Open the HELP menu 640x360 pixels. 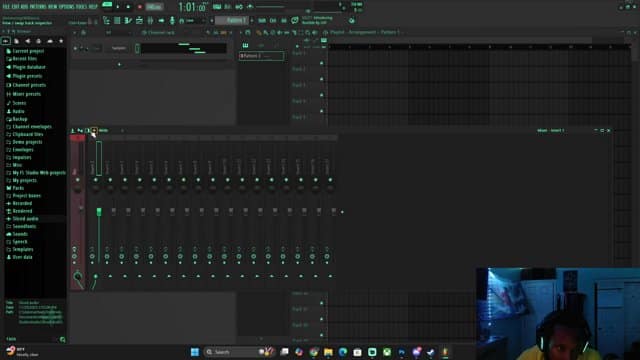93,7
